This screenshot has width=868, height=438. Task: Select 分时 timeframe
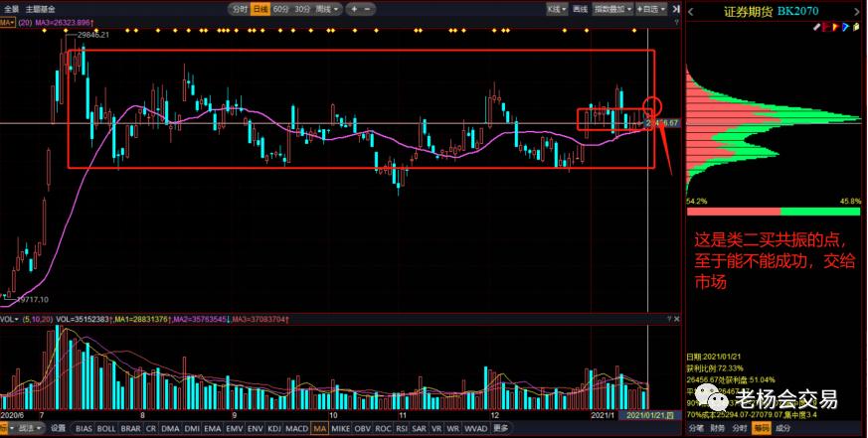pos(240,9)
